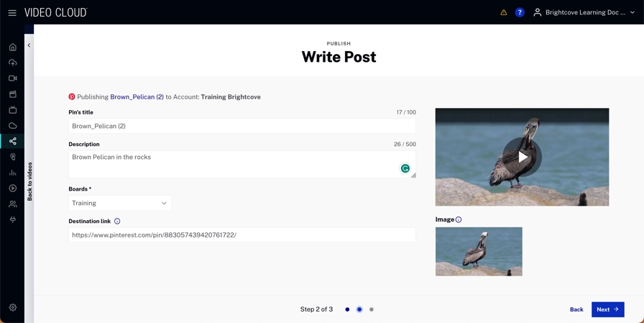Open the Upload module icon
This screenshot has width=644, height=323.
pyautogui.click(x=13, y=63)
